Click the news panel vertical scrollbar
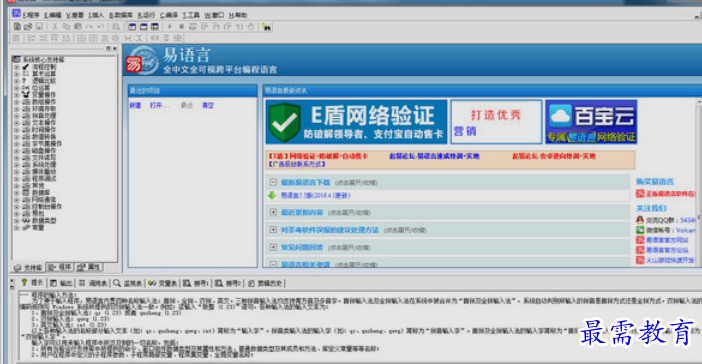 (698, 184)
